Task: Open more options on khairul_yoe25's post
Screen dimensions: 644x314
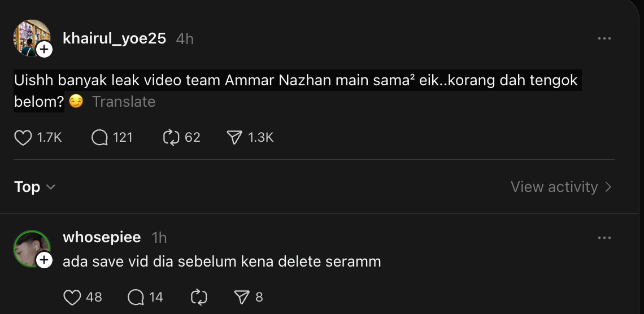Action: pos(604,38)
